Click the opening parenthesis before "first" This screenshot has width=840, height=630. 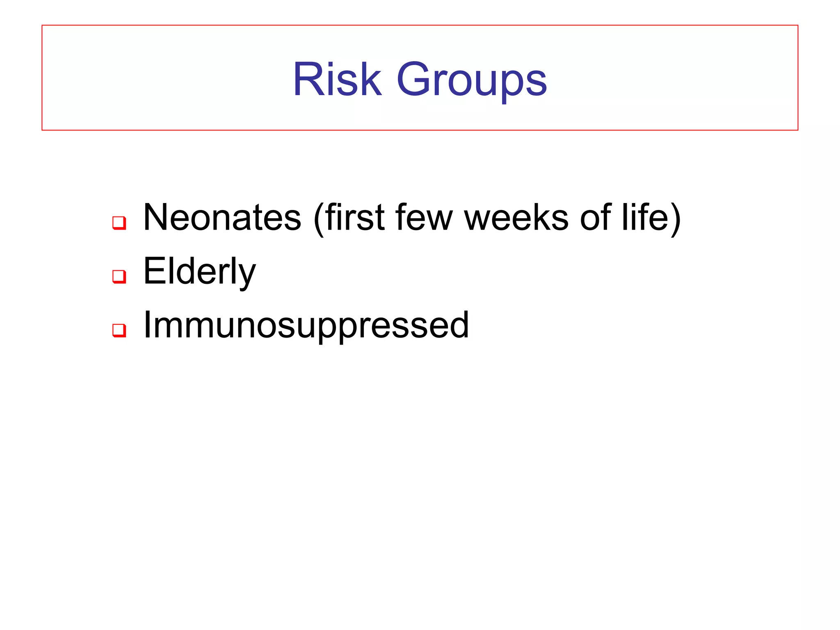(317, 219)
